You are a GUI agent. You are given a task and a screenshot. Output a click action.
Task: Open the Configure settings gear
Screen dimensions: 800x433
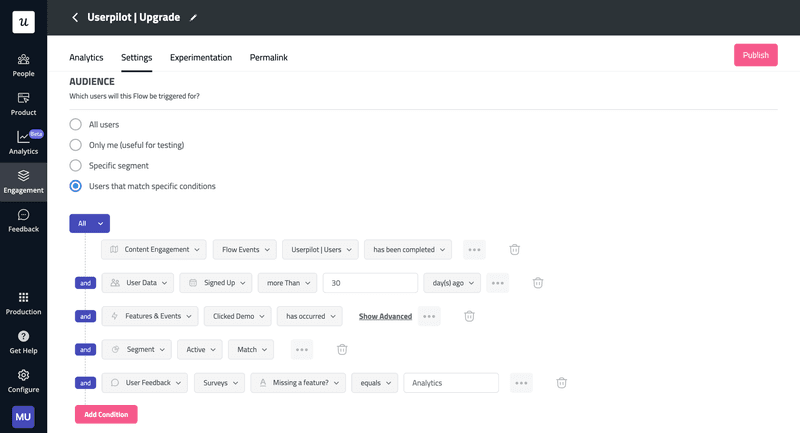tap(23, 381)
